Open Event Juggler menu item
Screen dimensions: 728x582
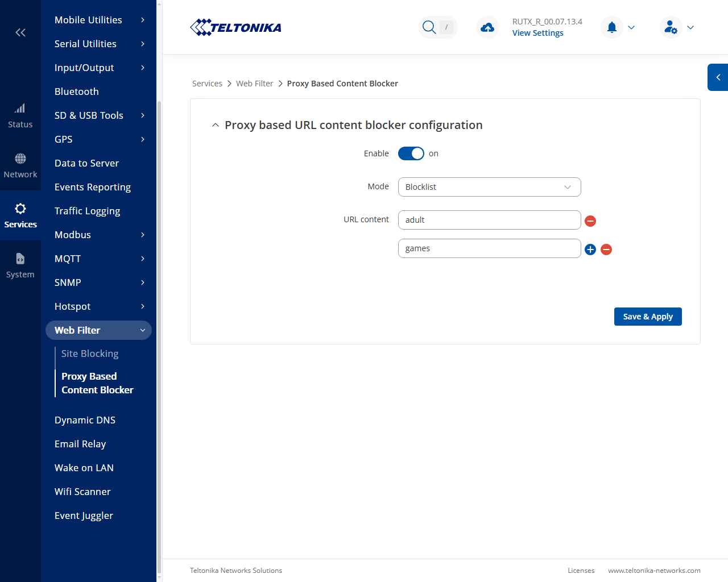84,516
